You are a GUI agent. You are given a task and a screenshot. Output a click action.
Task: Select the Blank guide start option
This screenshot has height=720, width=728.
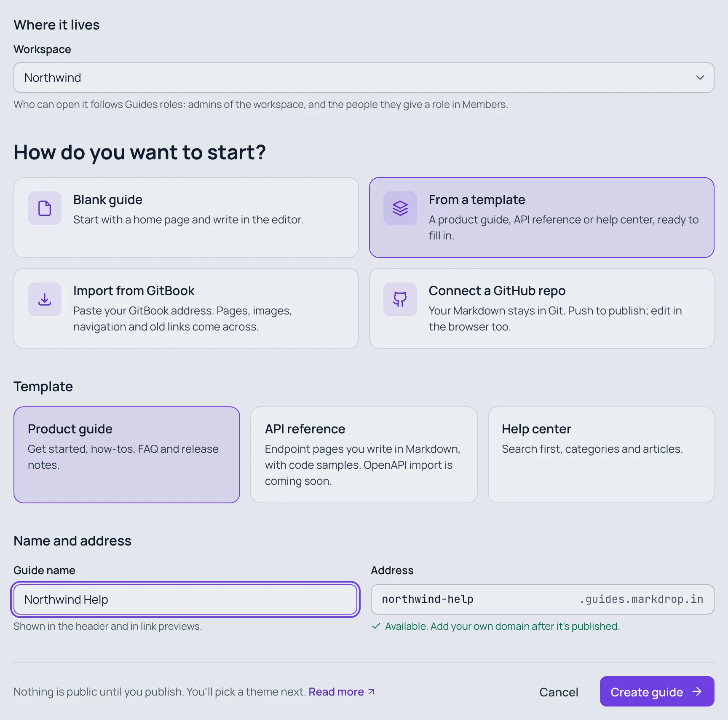(186, 218)
